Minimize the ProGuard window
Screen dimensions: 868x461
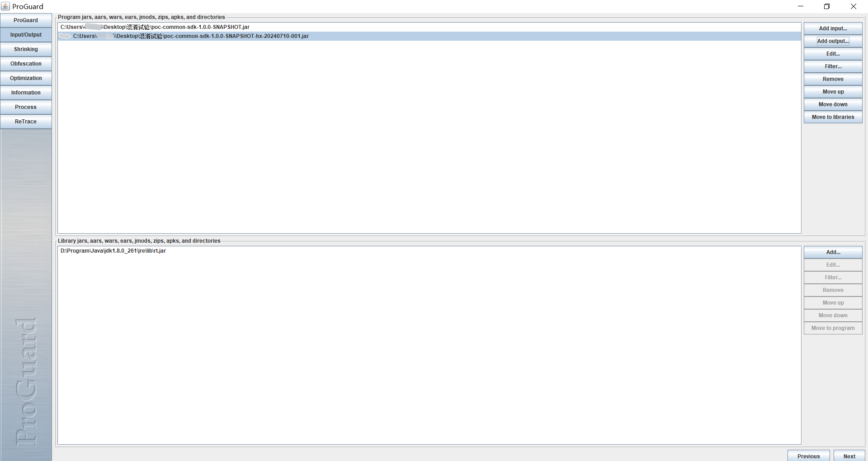[801, 6]
